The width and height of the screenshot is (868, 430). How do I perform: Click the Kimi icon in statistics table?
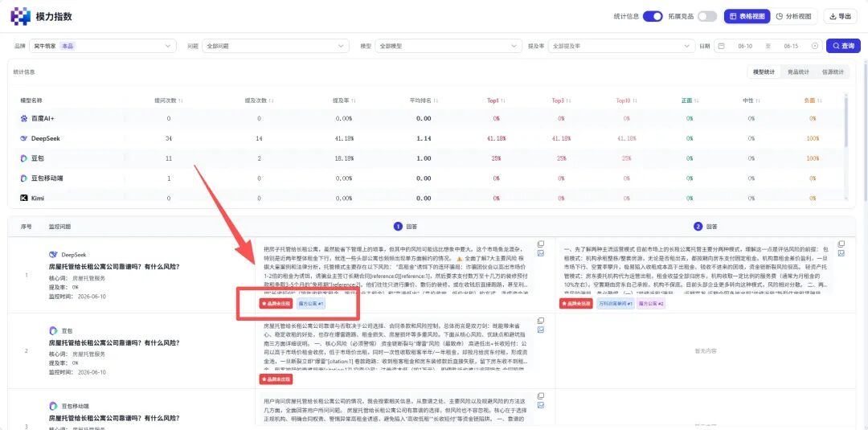[24, 198]
